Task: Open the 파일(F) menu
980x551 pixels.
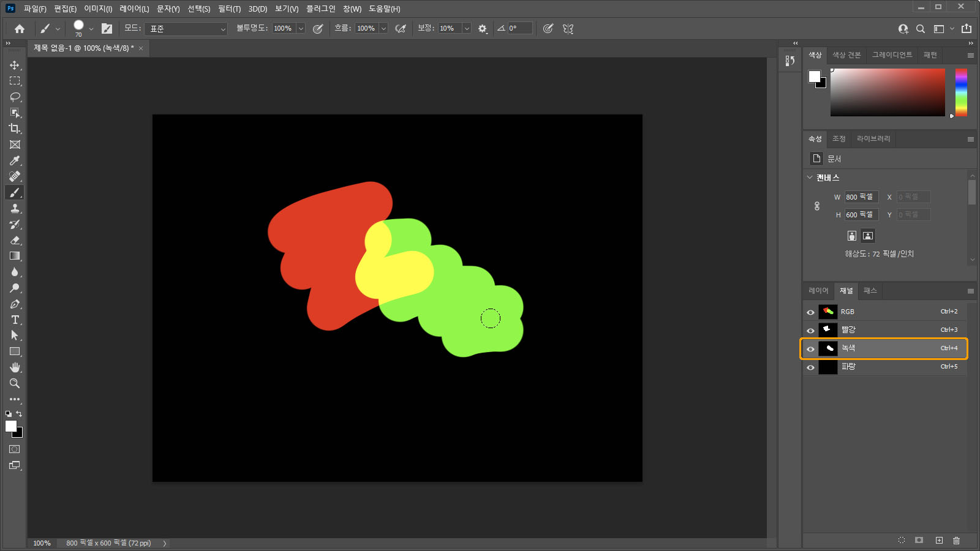Action: point(35,9)
